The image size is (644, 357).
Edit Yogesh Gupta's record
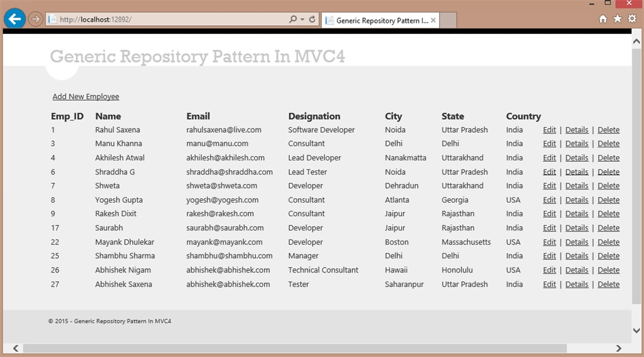click(549, 200)
